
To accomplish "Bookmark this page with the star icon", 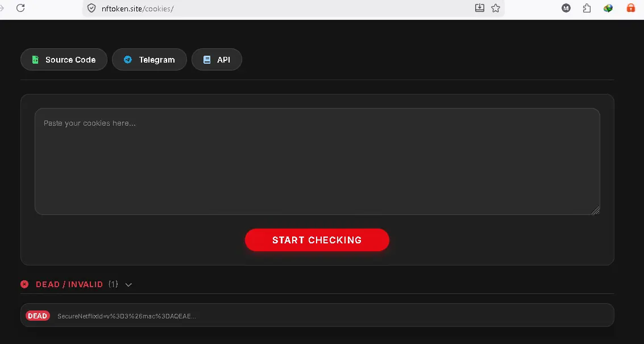I will coord(496,8).
